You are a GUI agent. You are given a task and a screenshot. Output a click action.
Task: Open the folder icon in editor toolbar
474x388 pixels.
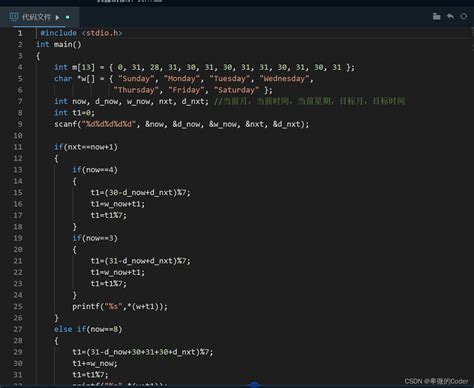[x=436, y=16]
